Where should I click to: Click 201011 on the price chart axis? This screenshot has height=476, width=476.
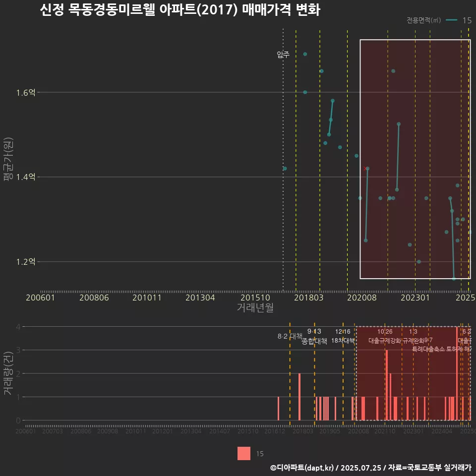tap(147, 297)
